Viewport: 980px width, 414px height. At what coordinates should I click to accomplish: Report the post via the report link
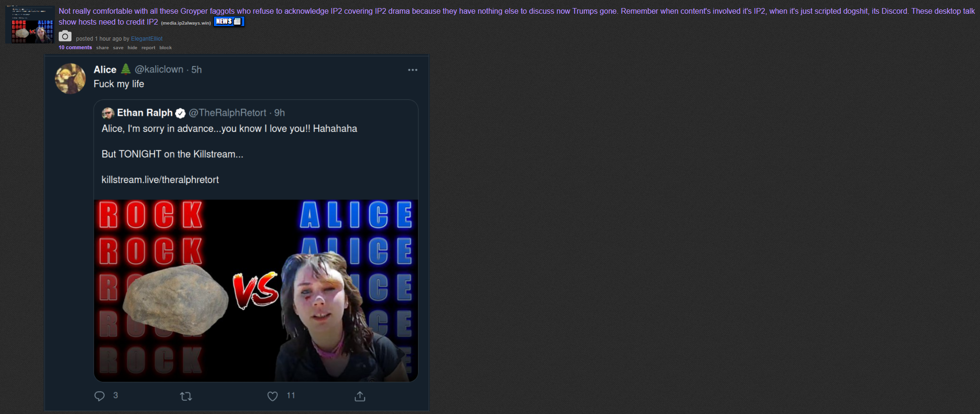pos(148,48)
